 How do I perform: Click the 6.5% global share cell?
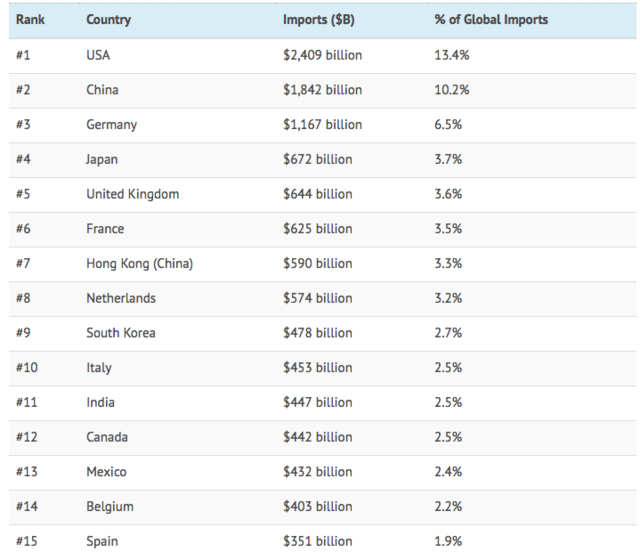coord(448,124)
